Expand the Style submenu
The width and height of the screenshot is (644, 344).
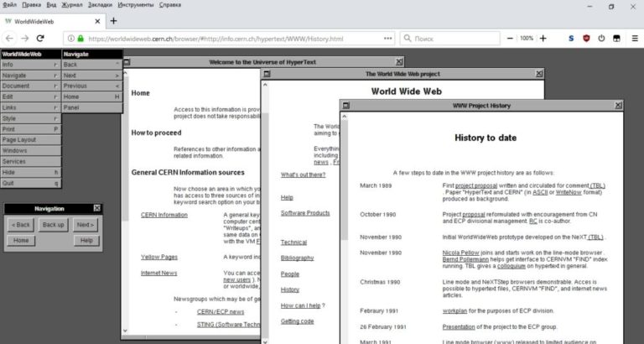(31, 118)
